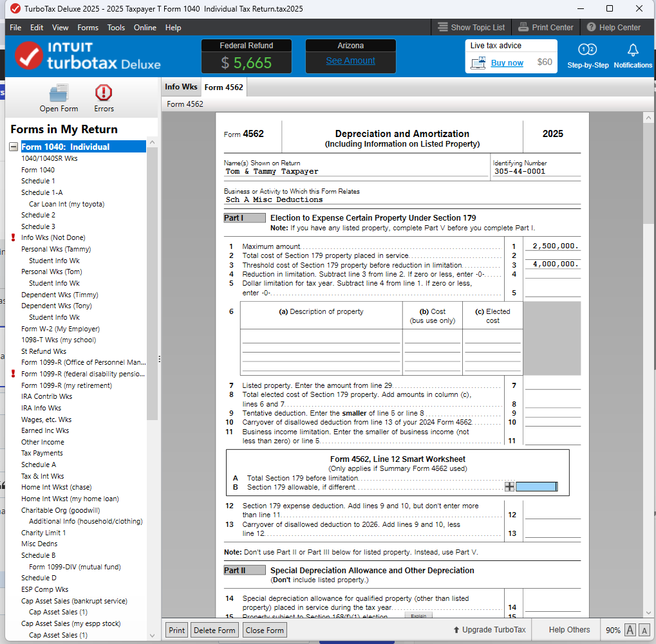Switch to the Info Wks tab
This screenshot has height=644, width=656.
181,87
